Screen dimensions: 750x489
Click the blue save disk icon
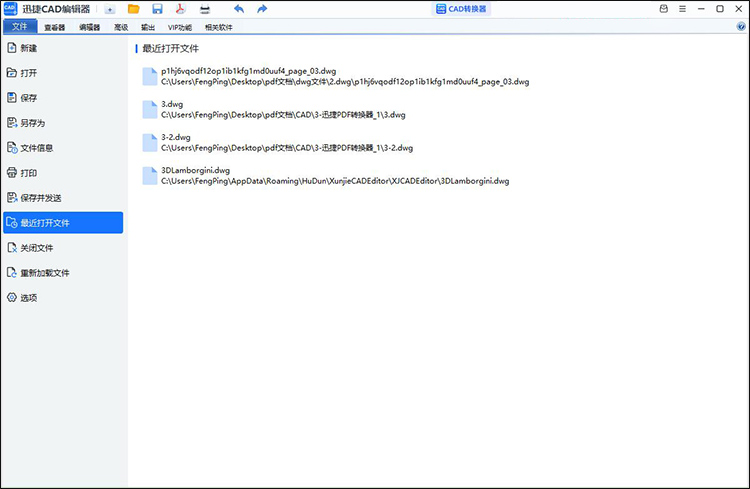click(x=157, y=9)
